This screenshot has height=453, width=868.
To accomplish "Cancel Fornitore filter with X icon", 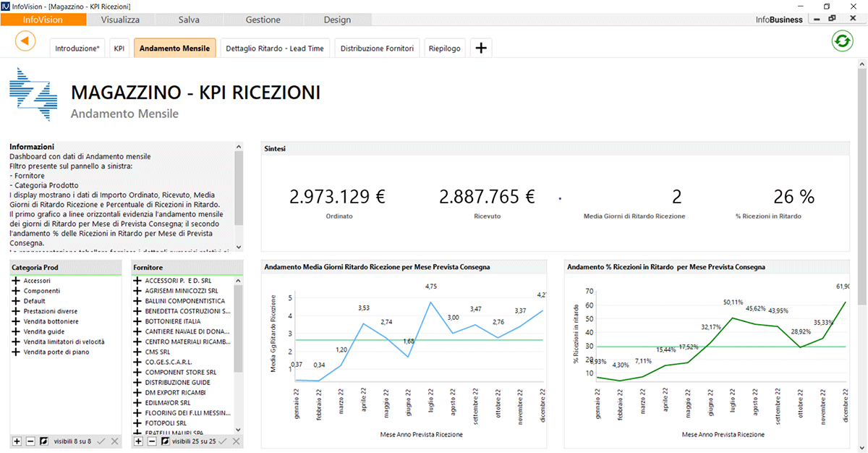I will pos(236,441).
